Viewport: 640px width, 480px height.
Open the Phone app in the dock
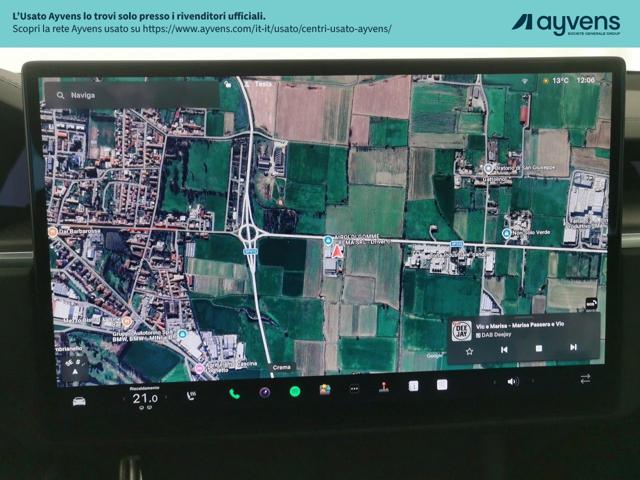[x=234, y=392]
